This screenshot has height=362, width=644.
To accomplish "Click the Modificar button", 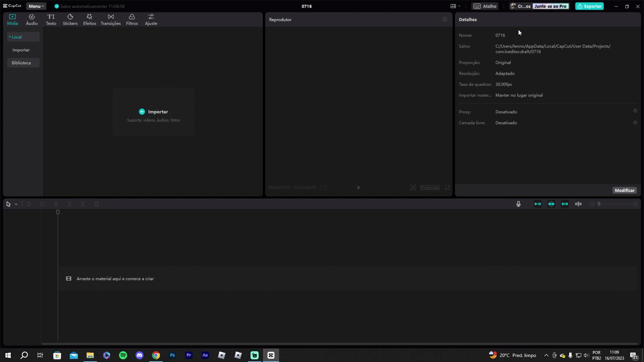I will point(624,190).
